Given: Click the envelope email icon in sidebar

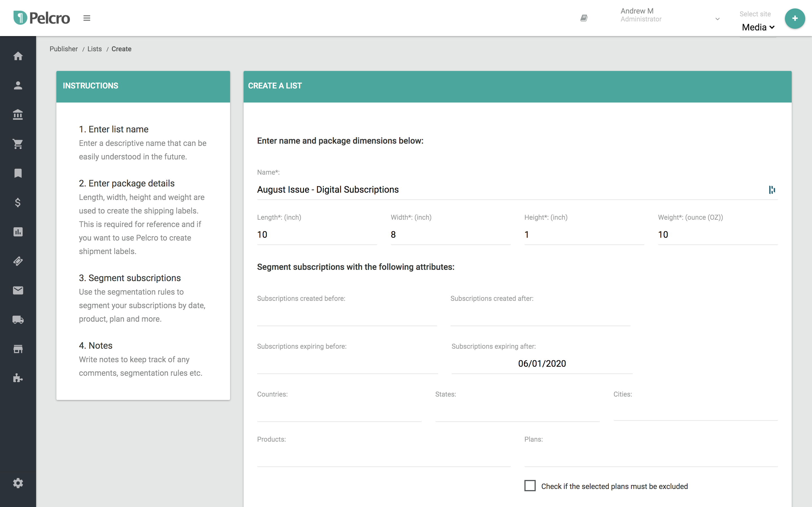Looking at the screenshot, I should [x=18, y=290].
